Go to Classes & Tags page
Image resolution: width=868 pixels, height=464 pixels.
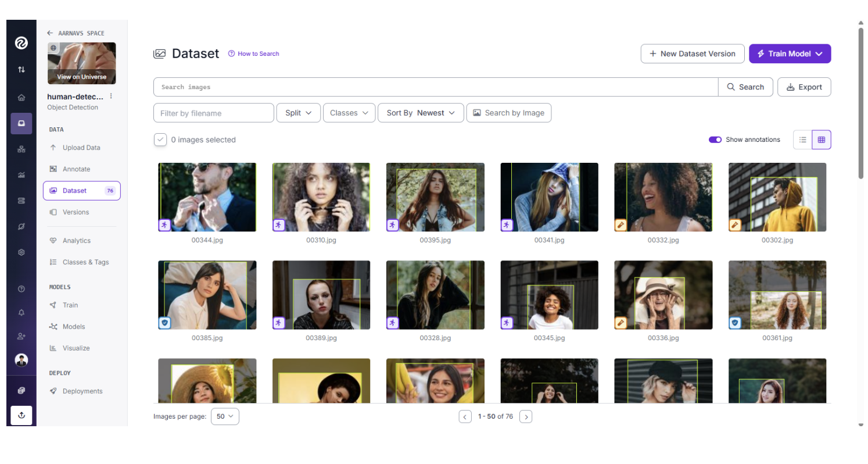(x=85, y=262)
